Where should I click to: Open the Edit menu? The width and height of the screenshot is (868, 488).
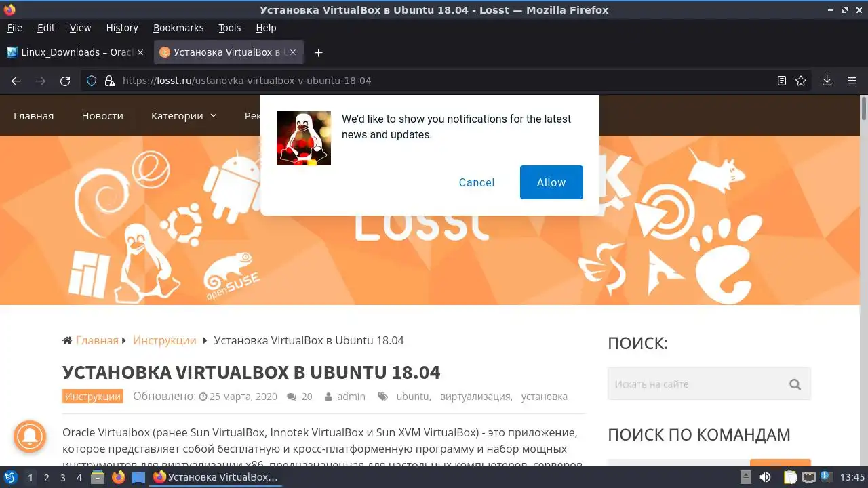[46, 28]
